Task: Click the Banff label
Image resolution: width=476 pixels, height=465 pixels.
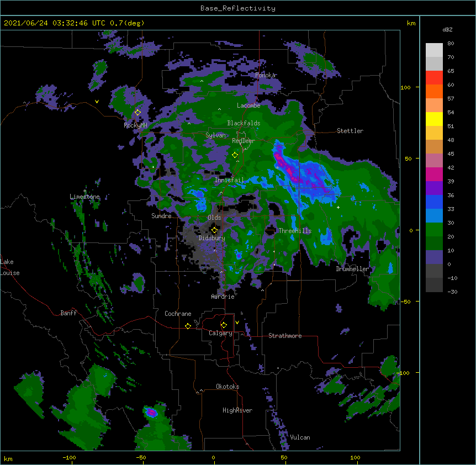Action: point(68,313)
